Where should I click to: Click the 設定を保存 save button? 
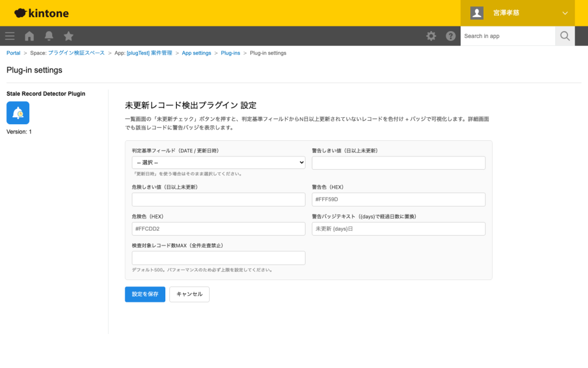tap(145, 294)
